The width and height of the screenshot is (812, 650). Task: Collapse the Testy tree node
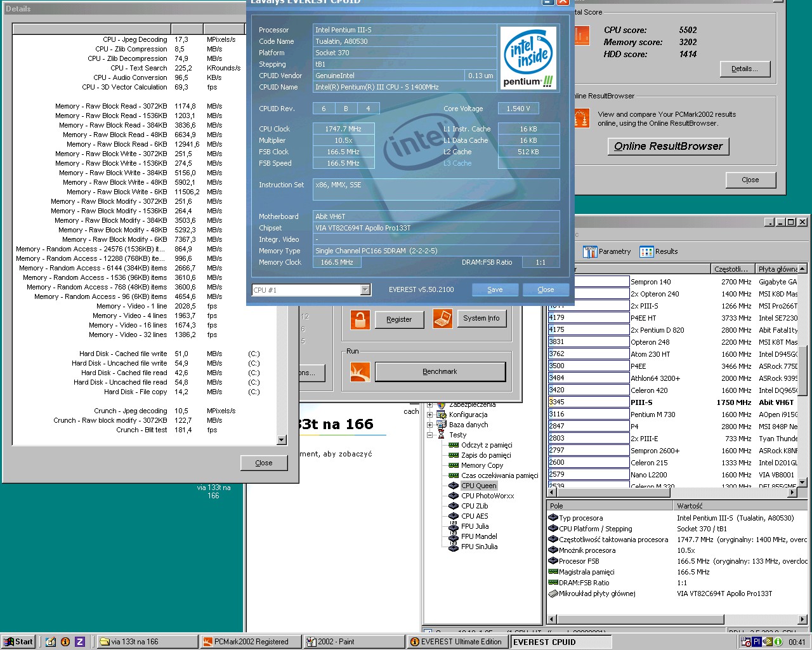pos(429,435)
